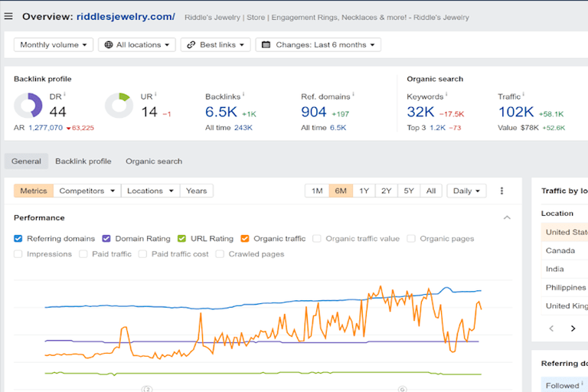Uncheck the Organic traffic checkbox
The image size is (588, 392).
point(245,239)
